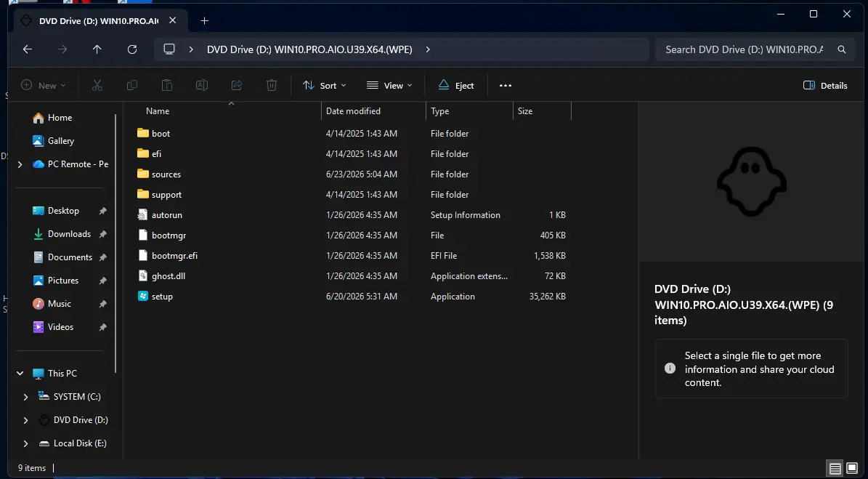Viewport: 868px width, 479px height.
Task: Toggle the Details pane button
Action: coord(825,85)
